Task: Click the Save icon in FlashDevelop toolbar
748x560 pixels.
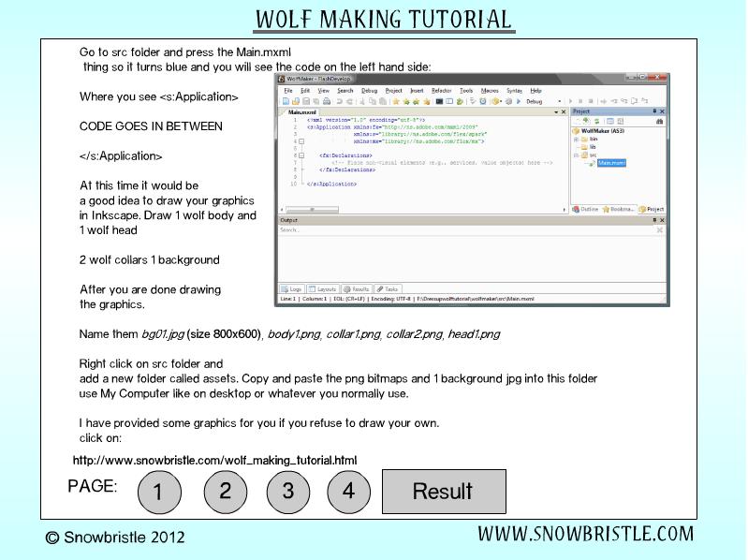Action: (306, 101)
